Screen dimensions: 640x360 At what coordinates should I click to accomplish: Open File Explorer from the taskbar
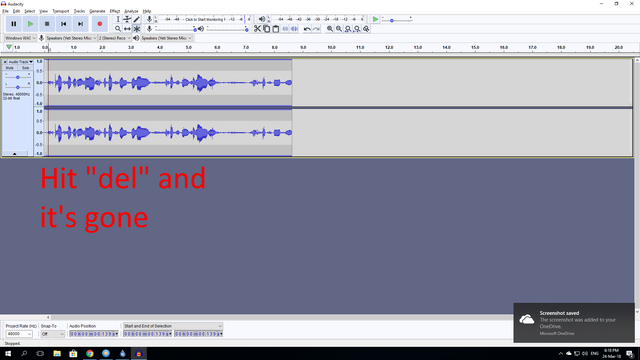tap(57, 353)
